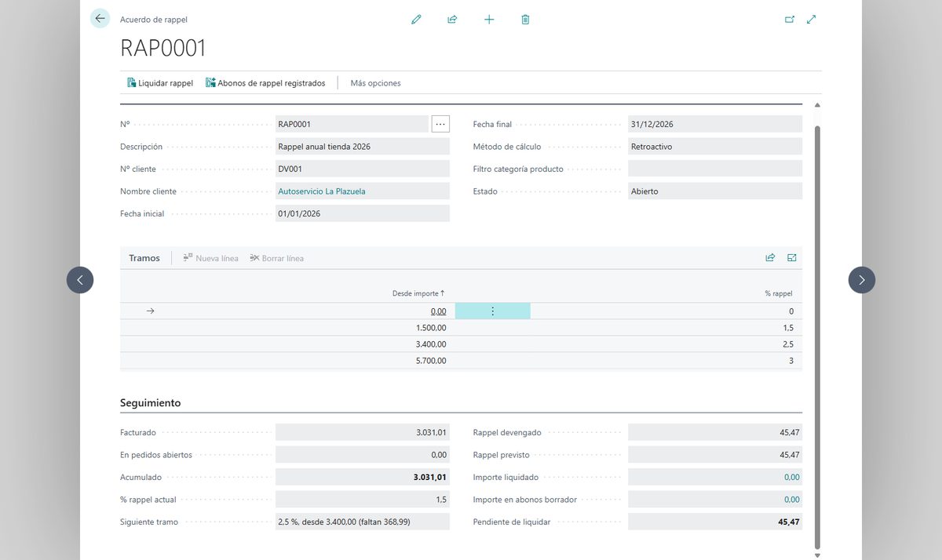Click the share icon in page header
Image resolution: width=942 pixels, height=560 pixels.
coord(452,20)
